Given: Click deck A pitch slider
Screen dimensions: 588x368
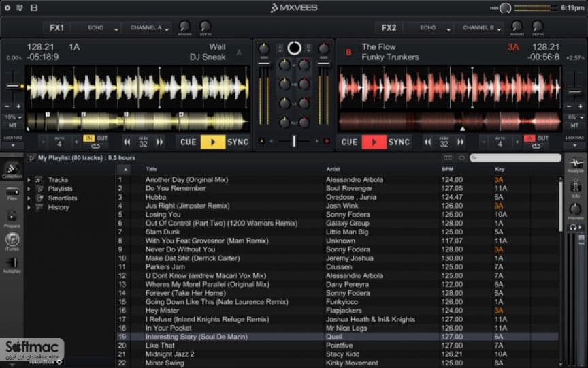Looking at the screenshot, I should [13, 86].
